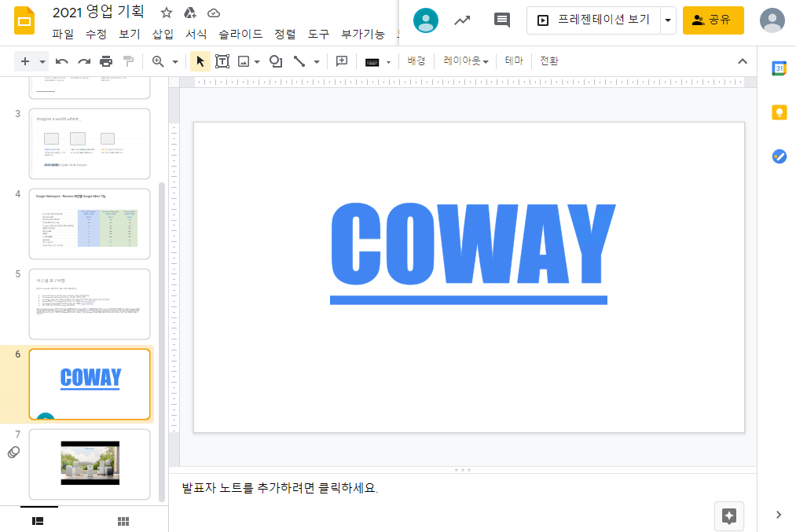Open comment history icon
The image size is (796, 532).
(x=502, y=20)
